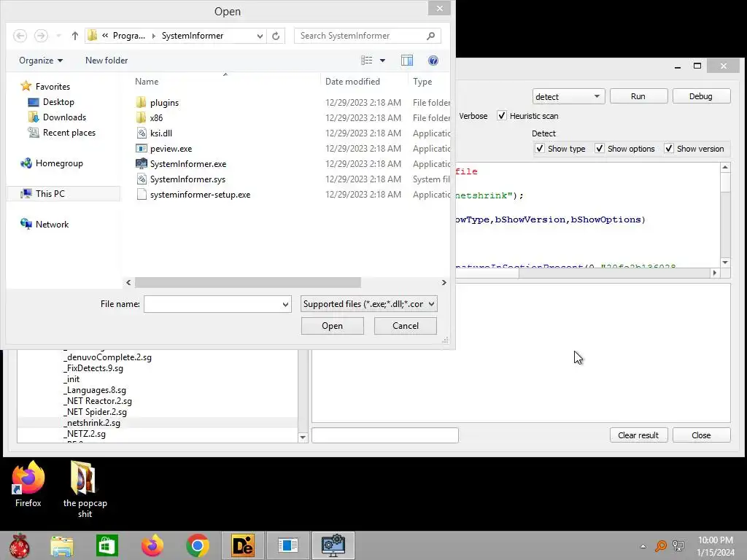Screen dimensions: 747x560
Task: Toggle the Show options checkbox
Action: [600, 149]
